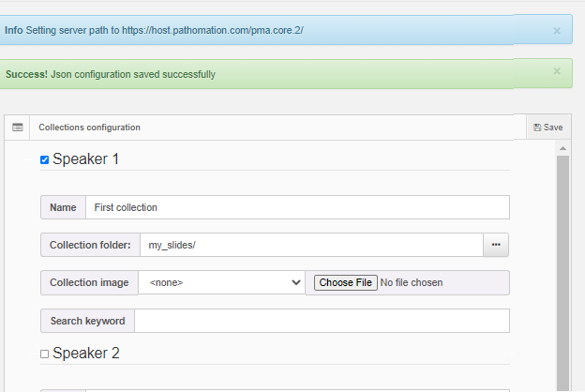Save the collections configuration
This screenshot has height=392, width=585.
click(547, 128)
